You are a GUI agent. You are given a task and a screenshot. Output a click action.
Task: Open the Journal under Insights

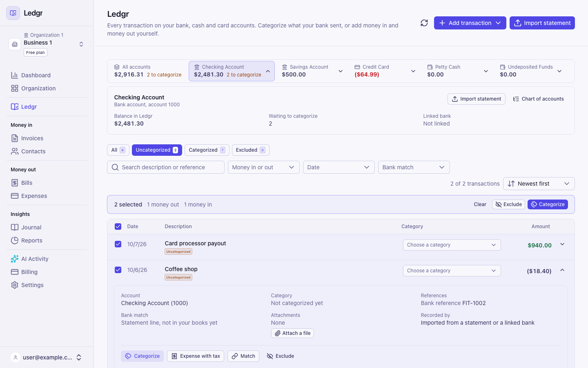click(47, 227)
